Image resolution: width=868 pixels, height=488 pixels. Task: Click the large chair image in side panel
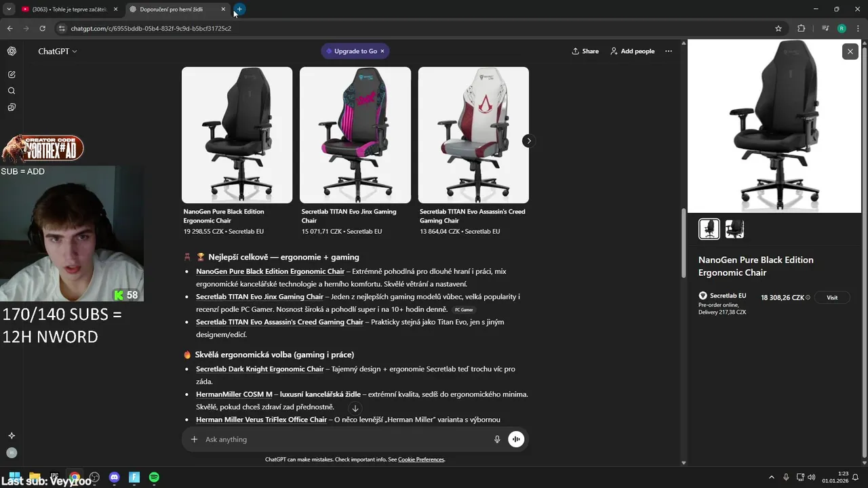click(774, 126)
